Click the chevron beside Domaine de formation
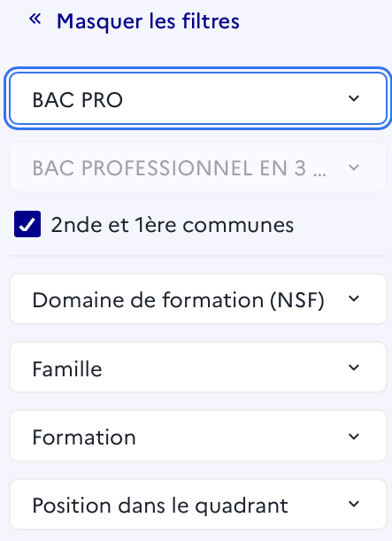Screen dimensions: 392x541 354,298
